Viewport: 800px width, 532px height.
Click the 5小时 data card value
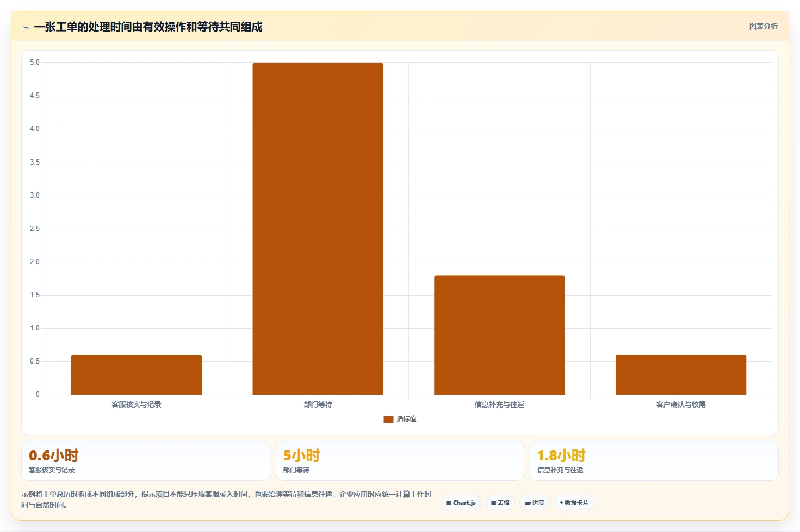point(301,455)
